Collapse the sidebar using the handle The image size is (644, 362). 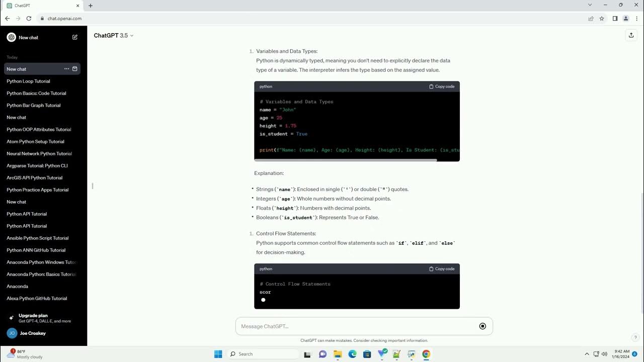(92, 186)
